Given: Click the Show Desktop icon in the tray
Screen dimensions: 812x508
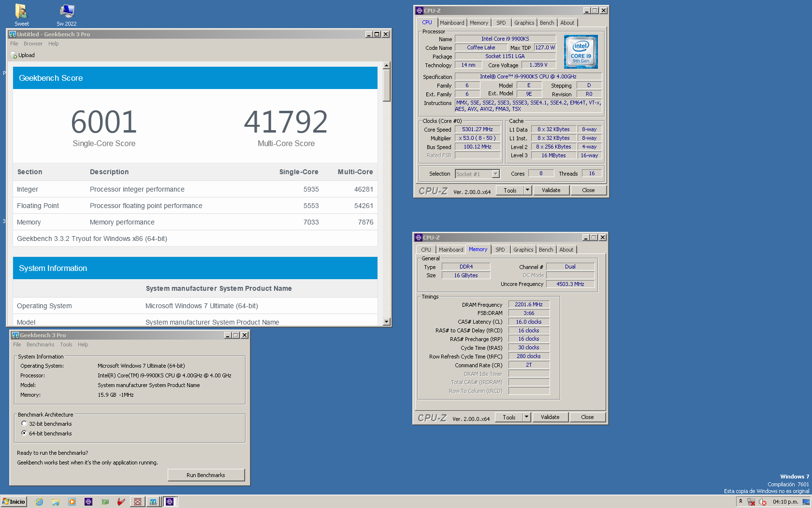Looking at the screenshot, I should pyautogui.click(x=806, y=502).
